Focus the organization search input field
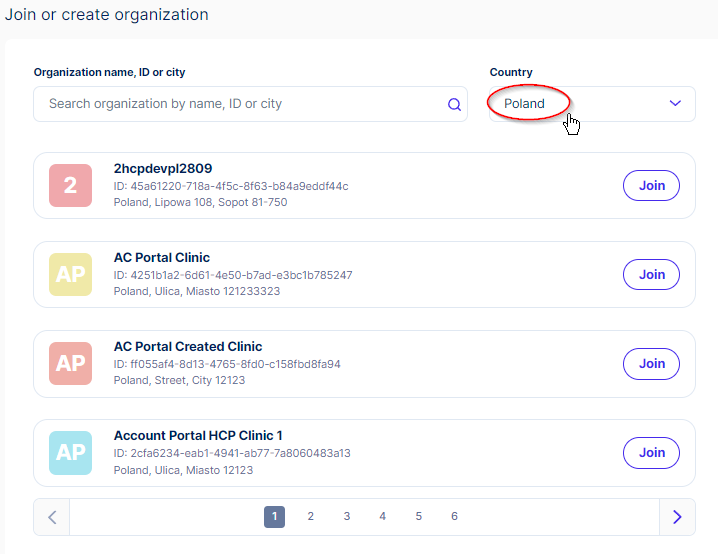718x554 pixels. tap(250, 104)
